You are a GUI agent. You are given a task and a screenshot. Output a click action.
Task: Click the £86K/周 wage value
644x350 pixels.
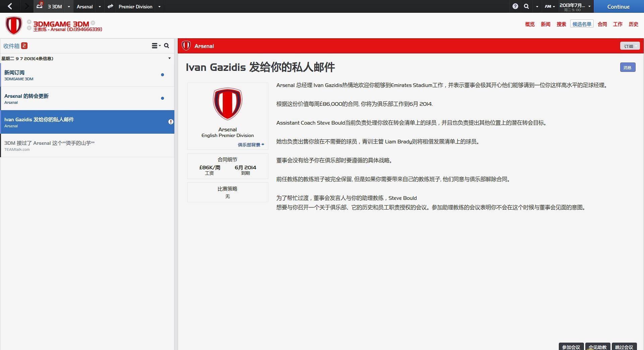210,167
